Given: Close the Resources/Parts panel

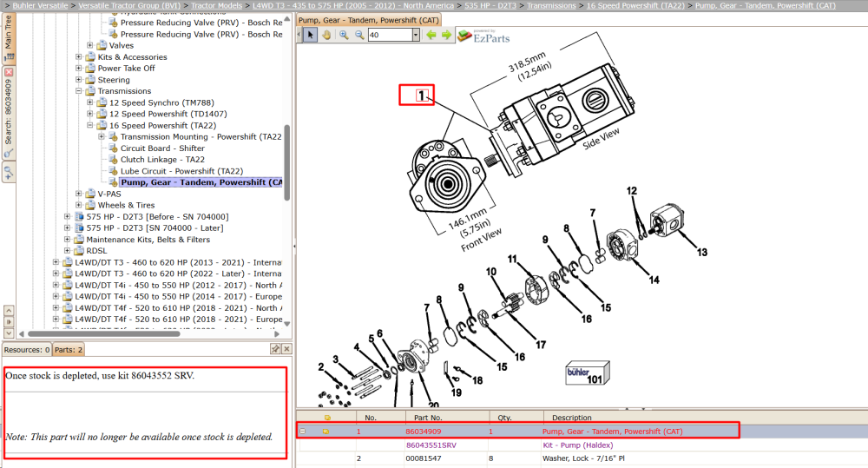Looking at the screenshot, I should tap(286, 349).
